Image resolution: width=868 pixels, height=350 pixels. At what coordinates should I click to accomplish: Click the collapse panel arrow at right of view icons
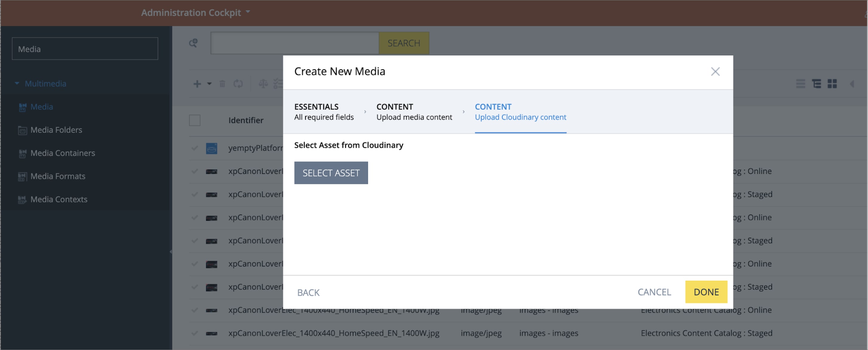(852, 84)
